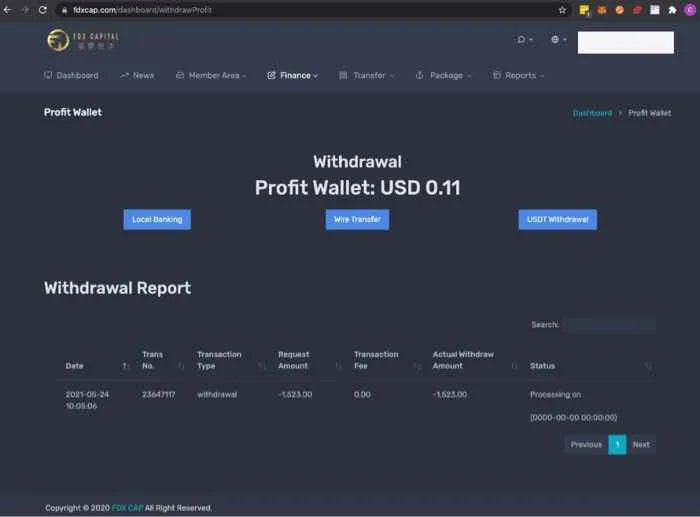Sort by Actual Withdraw Amount column

pyautogui.click(x=475, y=360)
